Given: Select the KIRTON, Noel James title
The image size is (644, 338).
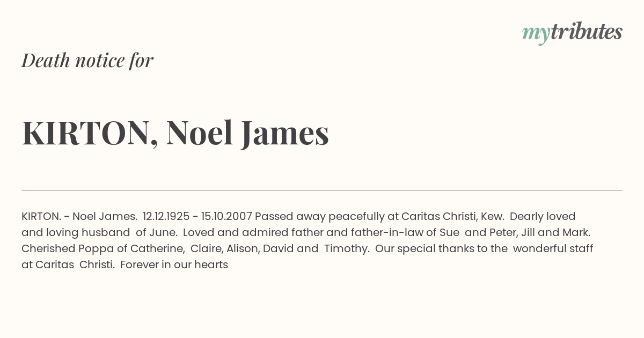Looking at the screenshot, I should (175, 133).
